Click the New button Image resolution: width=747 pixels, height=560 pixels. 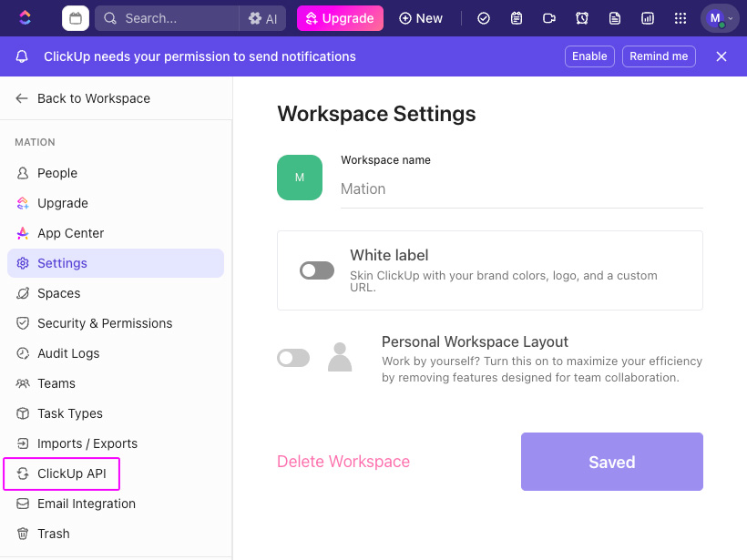click(x=421, y=18)
